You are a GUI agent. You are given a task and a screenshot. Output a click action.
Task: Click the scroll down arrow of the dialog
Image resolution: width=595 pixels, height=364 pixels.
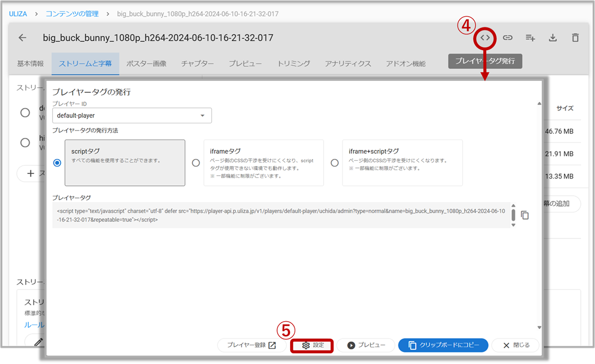pos(539,327)
